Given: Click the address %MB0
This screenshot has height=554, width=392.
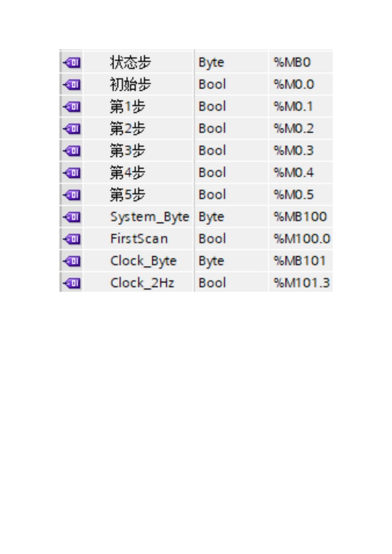Looking at the screenshot, I should coord(292,63).
